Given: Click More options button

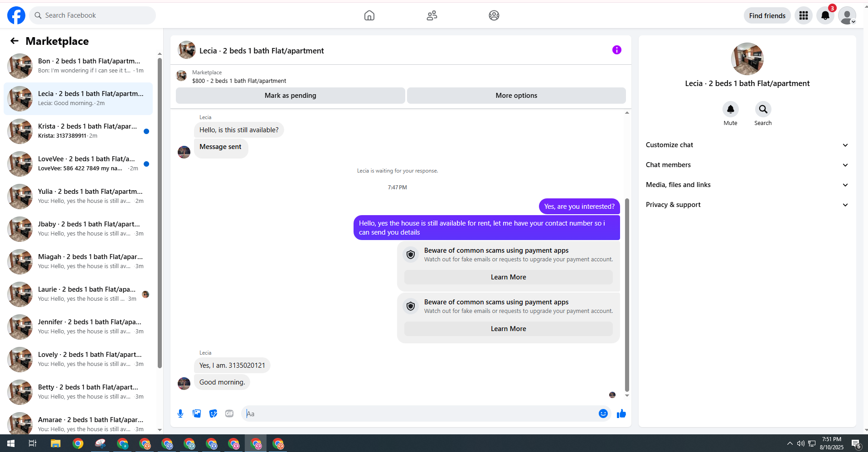Looking at the screenshot, I should [x=516, y=96].
